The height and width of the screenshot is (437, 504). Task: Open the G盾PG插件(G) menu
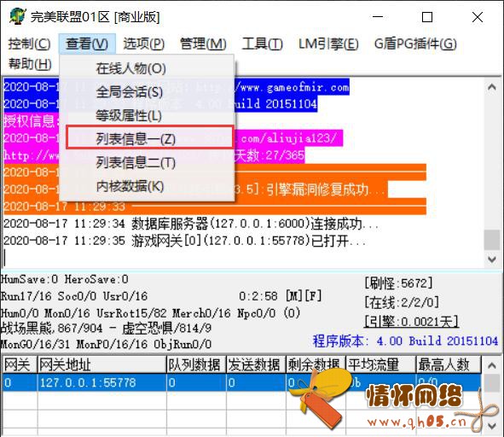415,44
